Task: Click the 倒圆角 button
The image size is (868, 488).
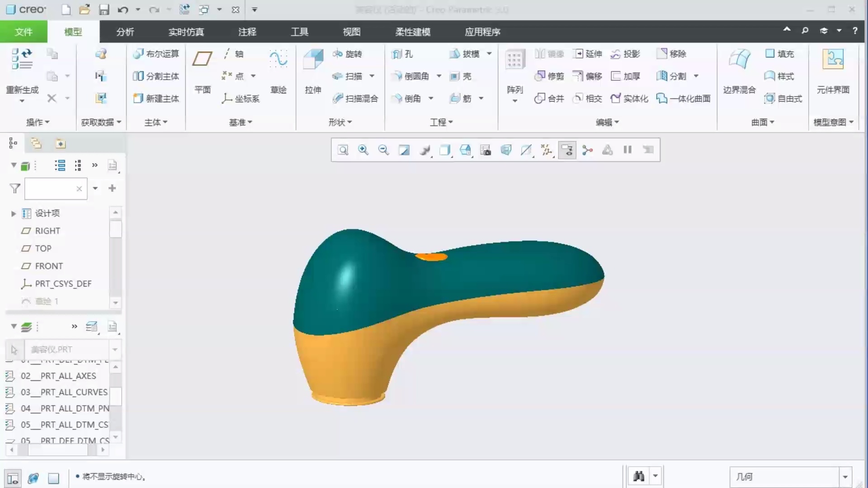Action: pyautogui.click(x=410, y=76)
